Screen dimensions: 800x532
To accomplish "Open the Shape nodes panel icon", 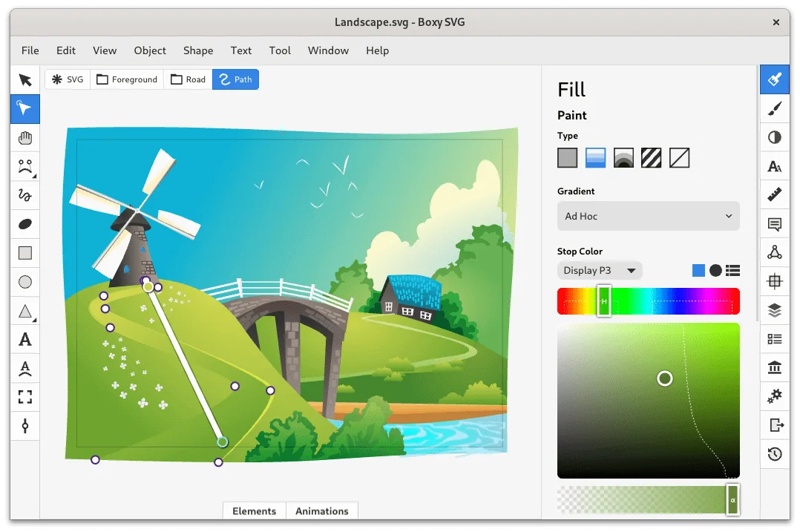I will pyautogui.click(x=775, y=252).
